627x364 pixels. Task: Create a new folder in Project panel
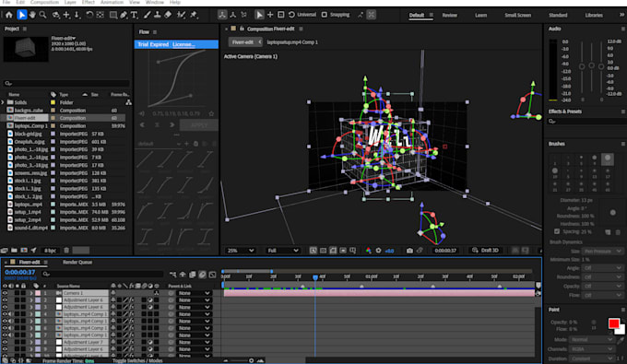(x=14, y=250)
